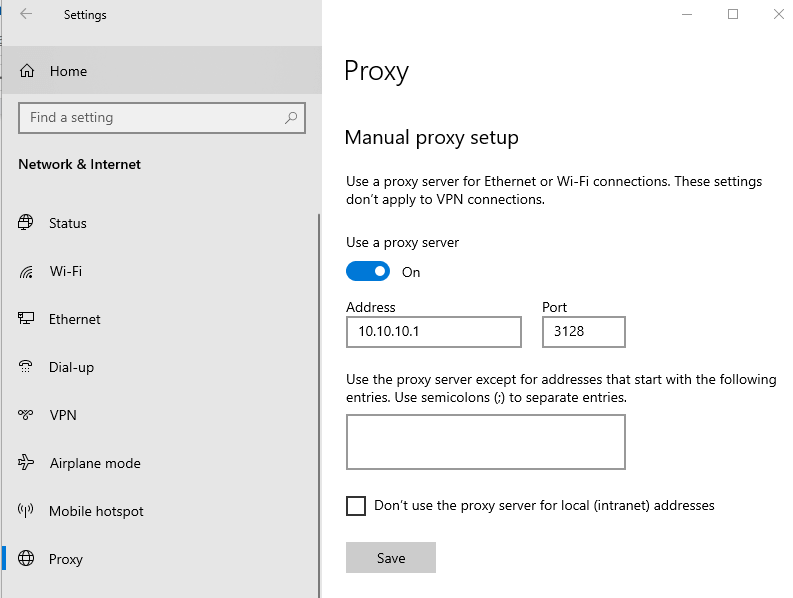Go to the Ethernet settings page
793x598 pixels.
click(x=75, y=319)
